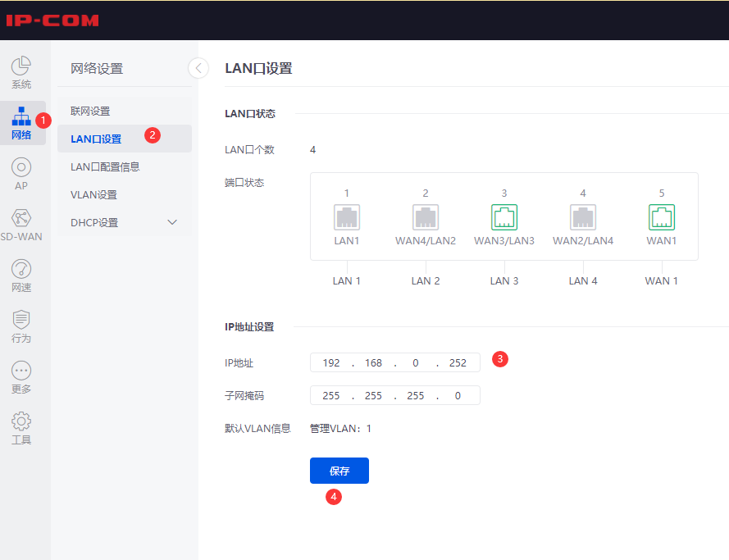This screenshot has height=560, width=729.
Task: Click the WAN2/LAN4 port icon
Action: [583, 217]
